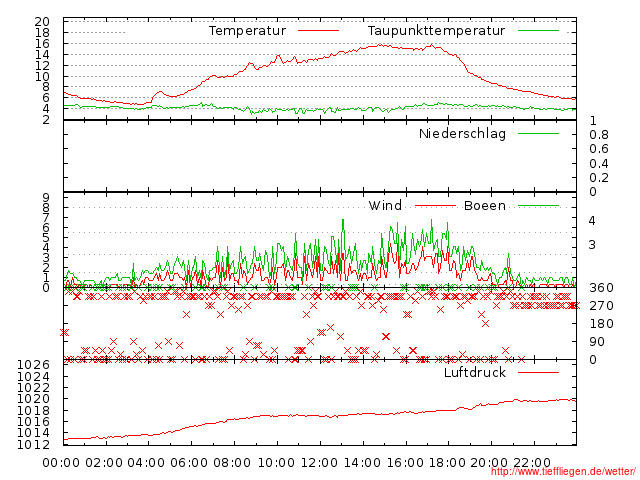The image size is (640, 480).
Task: Click the red Wind legend line
Action: (x=436, y=206)
